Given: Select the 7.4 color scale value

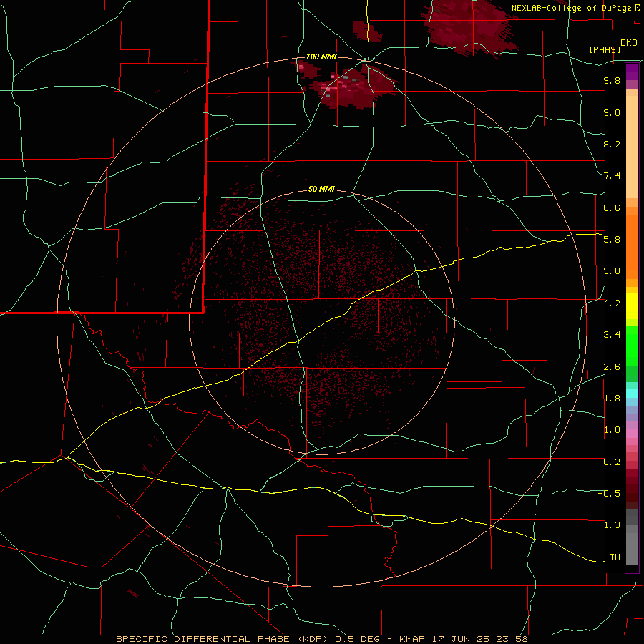Looking at the screenshot, I should click(x=612, y=176).
